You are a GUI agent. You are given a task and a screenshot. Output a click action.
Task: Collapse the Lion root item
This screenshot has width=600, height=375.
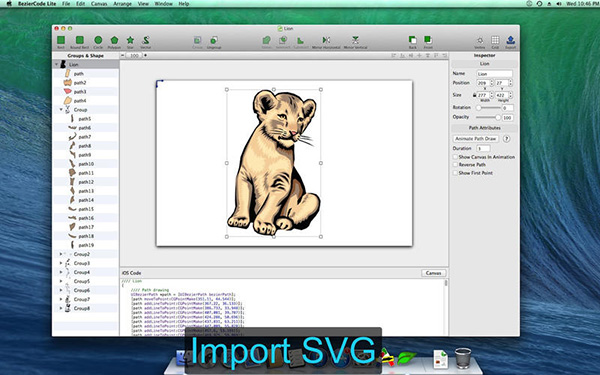coord(57,65)
